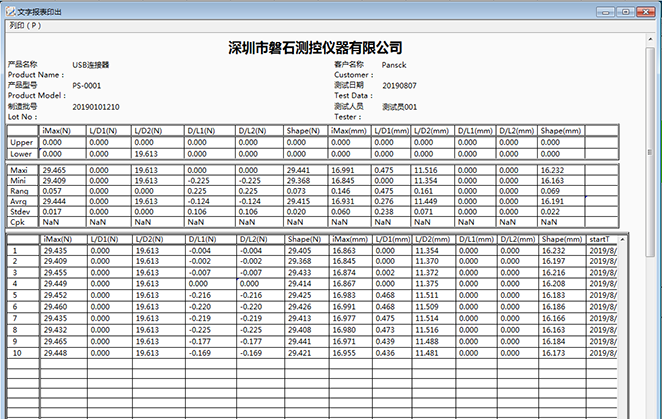Close the 文字报表印出 window
The width and height of the screenshot is (662, 419).
click(x=646, y=9)
